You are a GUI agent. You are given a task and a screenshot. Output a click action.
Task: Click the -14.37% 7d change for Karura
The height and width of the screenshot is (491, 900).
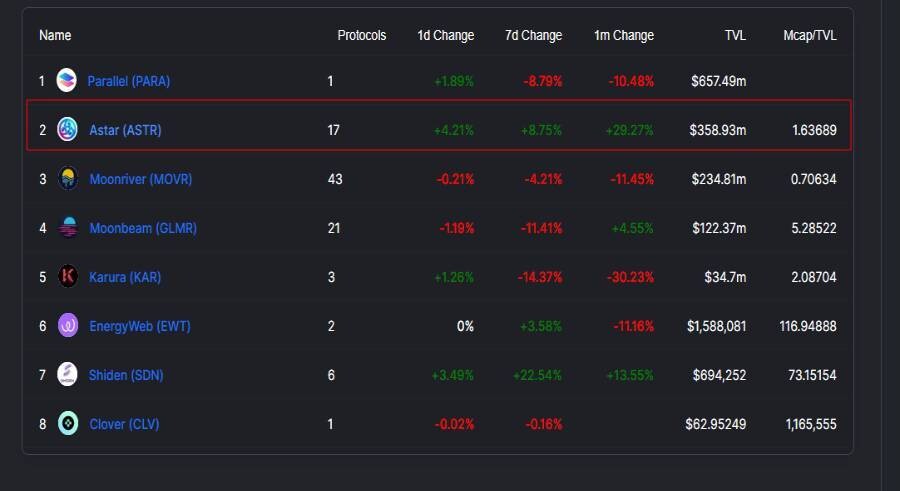(540, 277)
